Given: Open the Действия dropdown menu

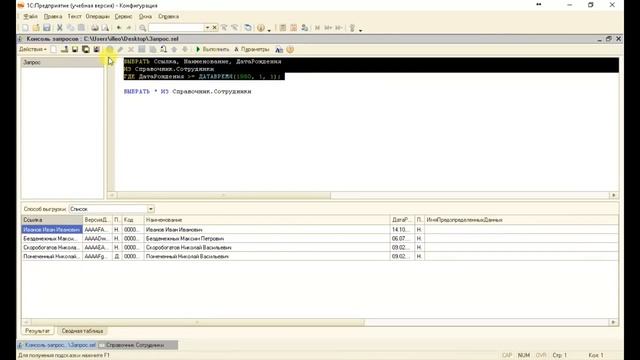Looking at the screenshot, I should point(33,49).
